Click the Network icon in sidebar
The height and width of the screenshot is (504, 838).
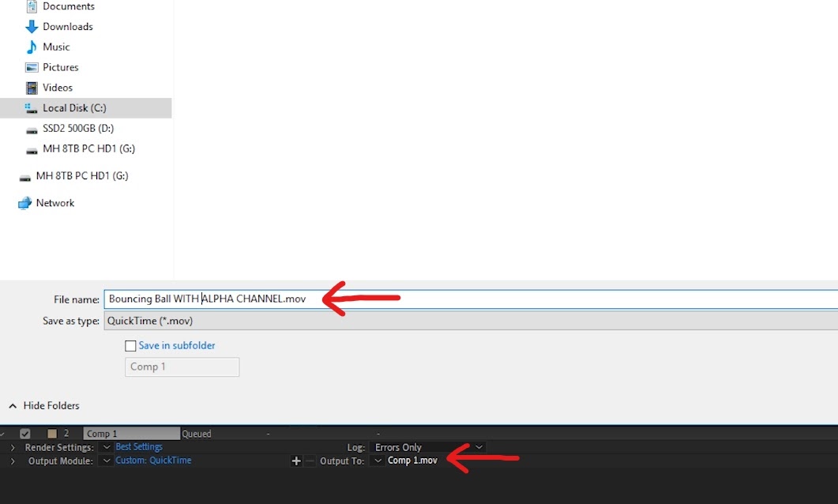coord(24,203)
